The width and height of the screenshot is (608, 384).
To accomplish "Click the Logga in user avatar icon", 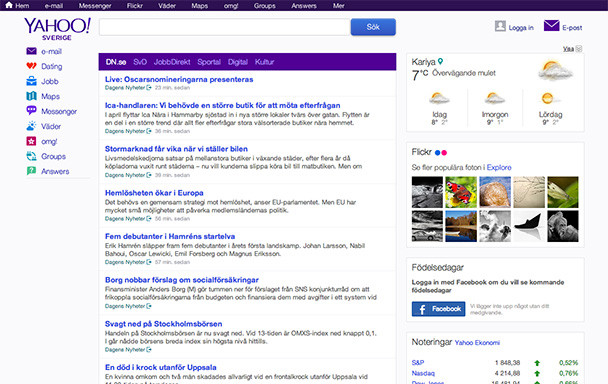I will pyautogui.click(x=500, y=26).
